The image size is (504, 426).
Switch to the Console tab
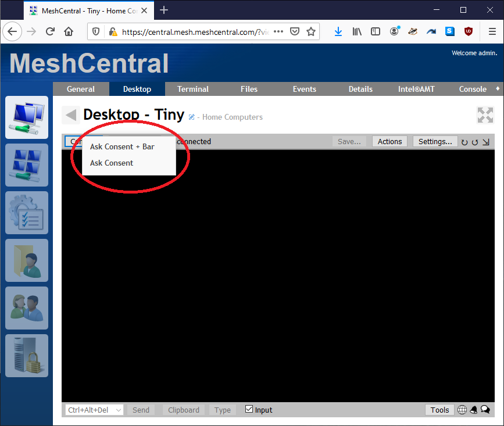click(473, 89)
